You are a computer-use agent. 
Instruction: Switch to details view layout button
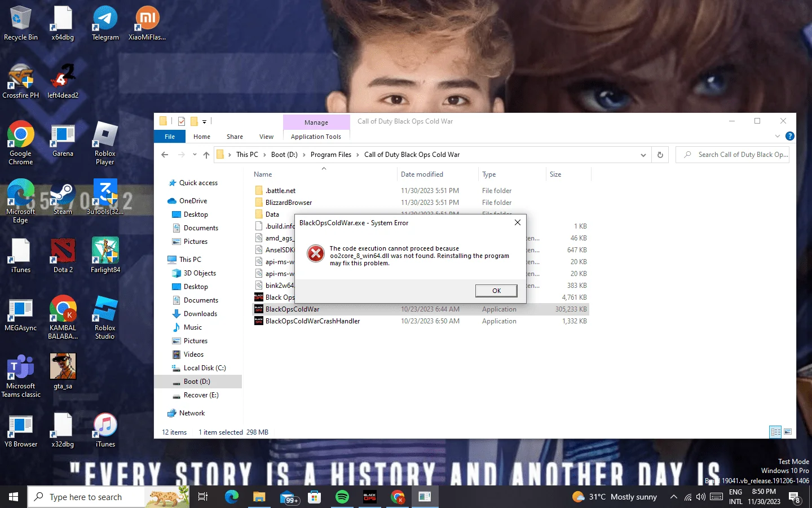click(x=776, y=432)
